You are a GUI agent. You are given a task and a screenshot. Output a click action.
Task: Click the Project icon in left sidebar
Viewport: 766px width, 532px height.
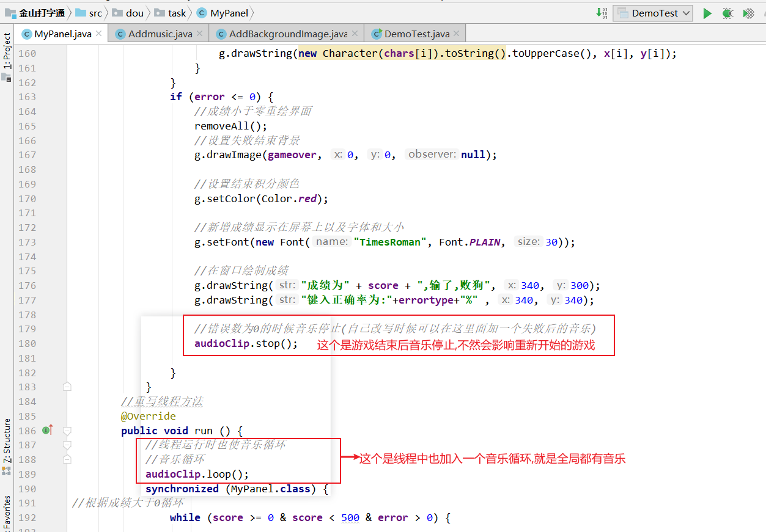pos(6,77)
